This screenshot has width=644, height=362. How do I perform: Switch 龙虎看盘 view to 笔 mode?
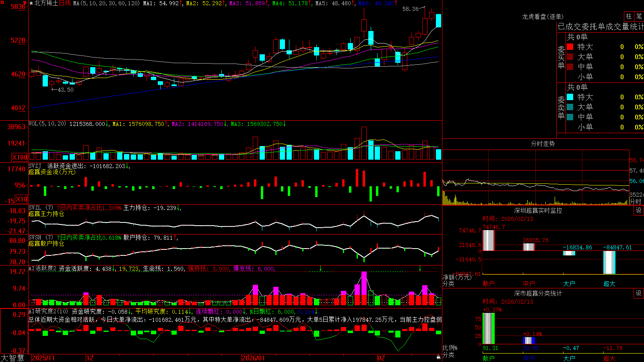click(x=639, y=16)
